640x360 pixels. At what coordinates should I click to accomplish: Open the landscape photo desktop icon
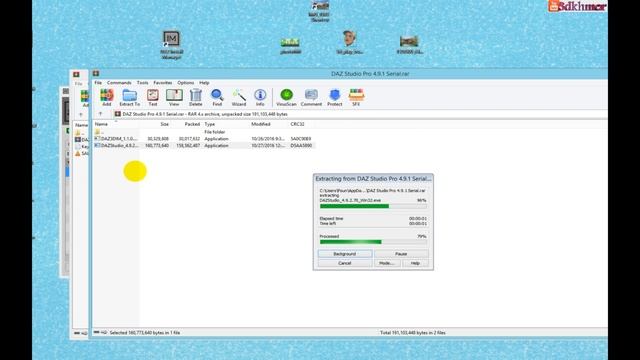[x=409, y=45]
